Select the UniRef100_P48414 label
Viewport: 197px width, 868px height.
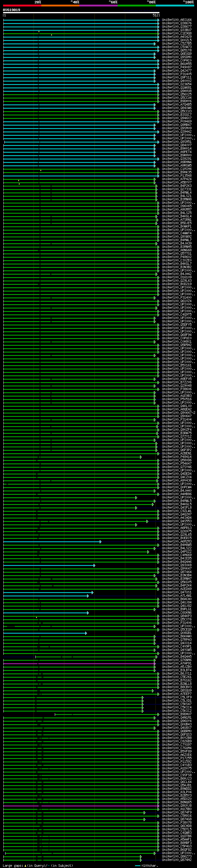point(177,457)
